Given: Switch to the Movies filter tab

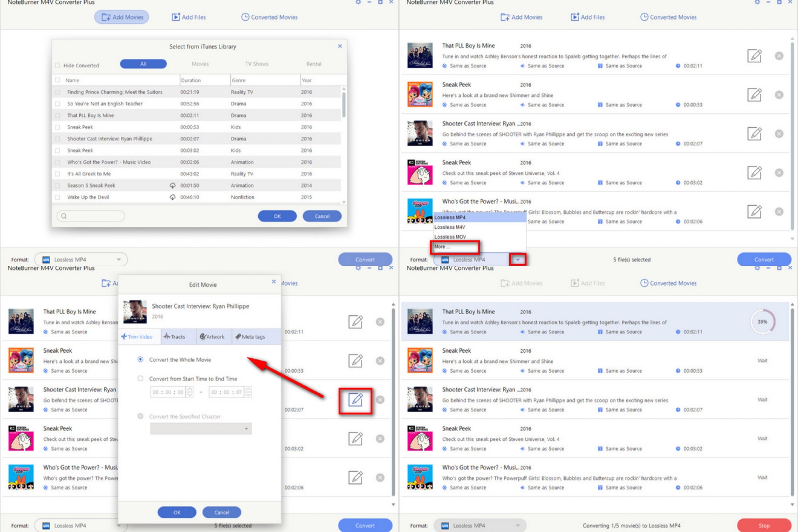Looking at the screenshot, I should click(200, 64).
